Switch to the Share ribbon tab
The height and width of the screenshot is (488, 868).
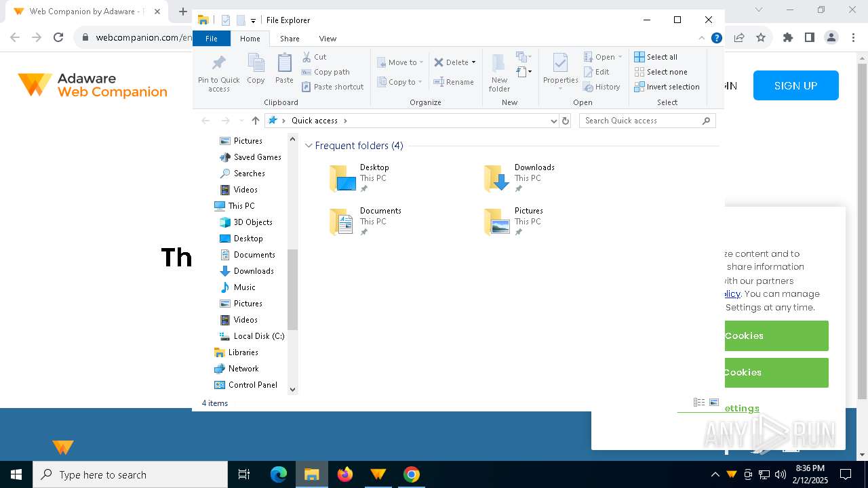coord(290,39)
